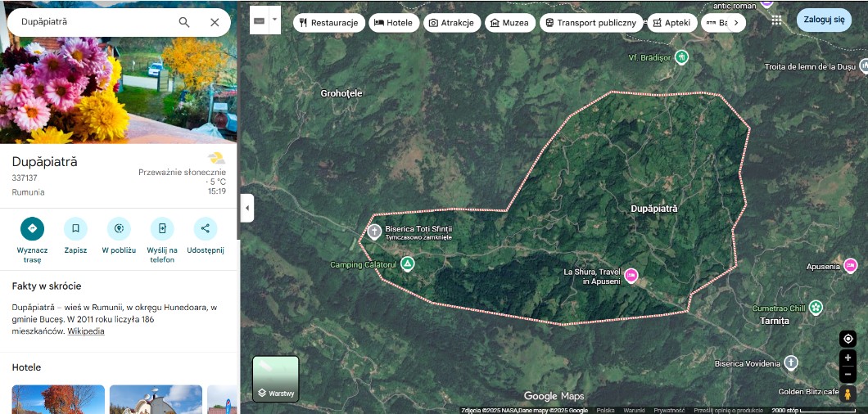Open W pobliżu nearby search

(x=119, y=228)
